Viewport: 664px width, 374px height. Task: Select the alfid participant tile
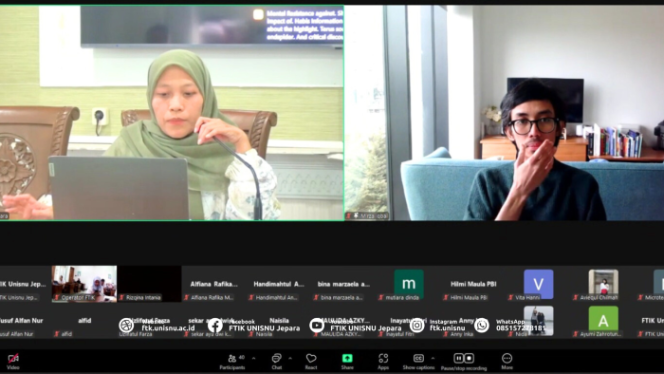[84, 321]
